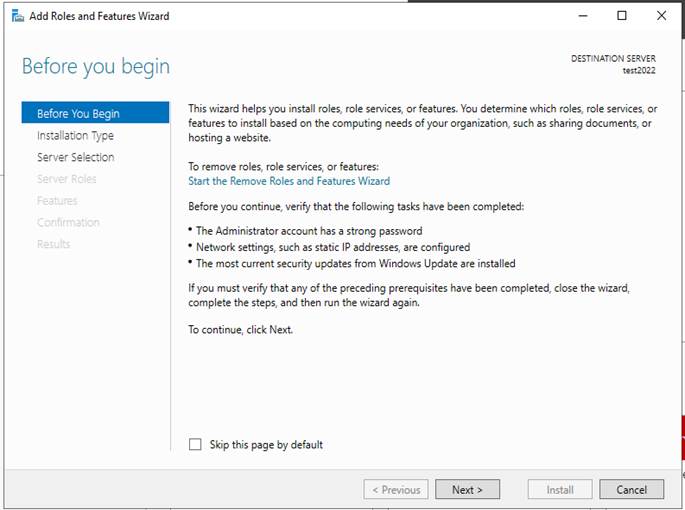
Task: Select the Before You Begin step
Action: coord(95,113)
